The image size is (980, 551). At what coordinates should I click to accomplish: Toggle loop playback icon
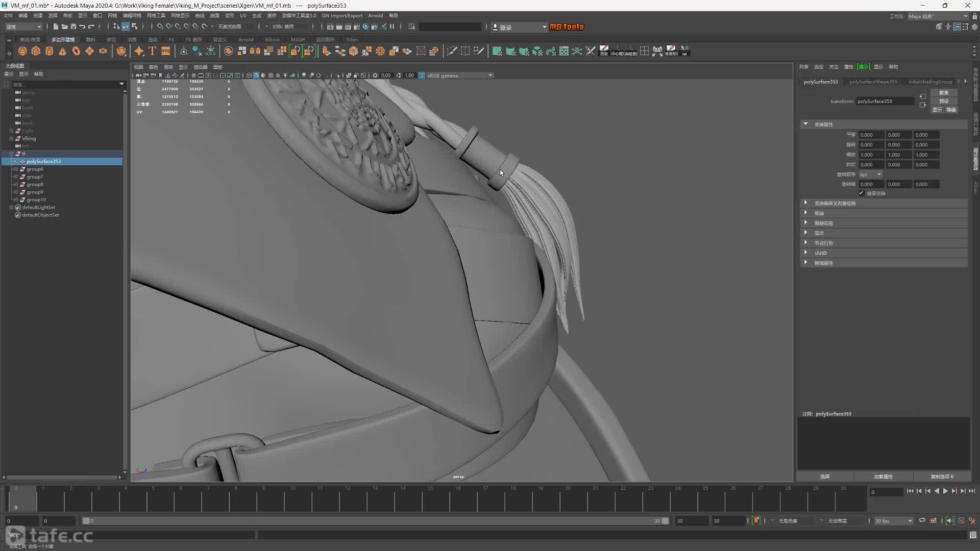922,520
